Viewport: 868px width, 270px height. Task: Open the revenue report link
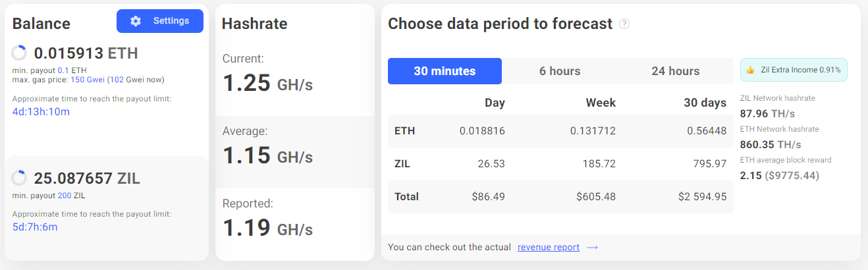coord(549,248)
